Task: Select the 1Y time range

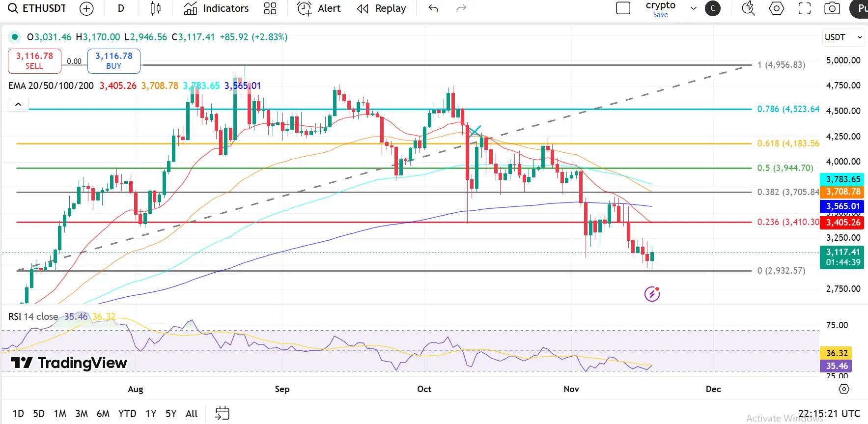Action: pyautogui.click(x=151, y=414)
